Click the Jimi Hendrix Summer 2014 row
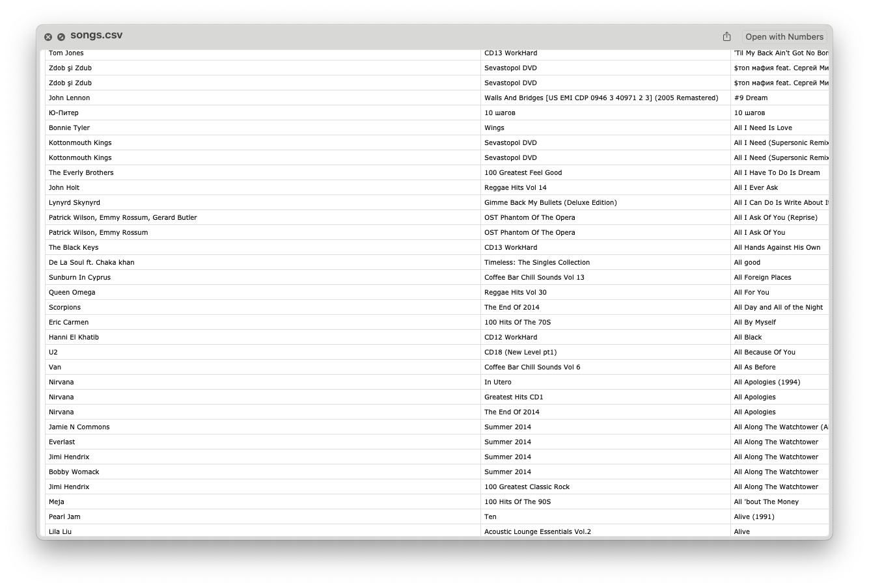This screenshot has width=869, height=588. [260, 457]
